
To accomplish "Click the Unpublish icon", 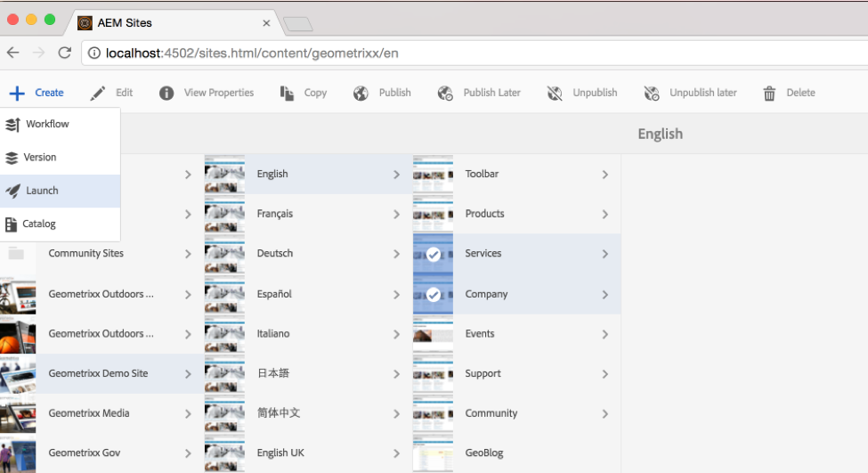I will [x=556, y=93].
